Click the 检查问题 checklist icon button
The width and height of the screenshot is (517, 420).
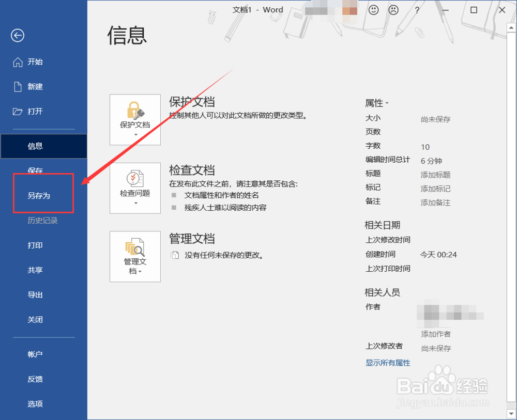pyautogui.click(x=135, y=188)
